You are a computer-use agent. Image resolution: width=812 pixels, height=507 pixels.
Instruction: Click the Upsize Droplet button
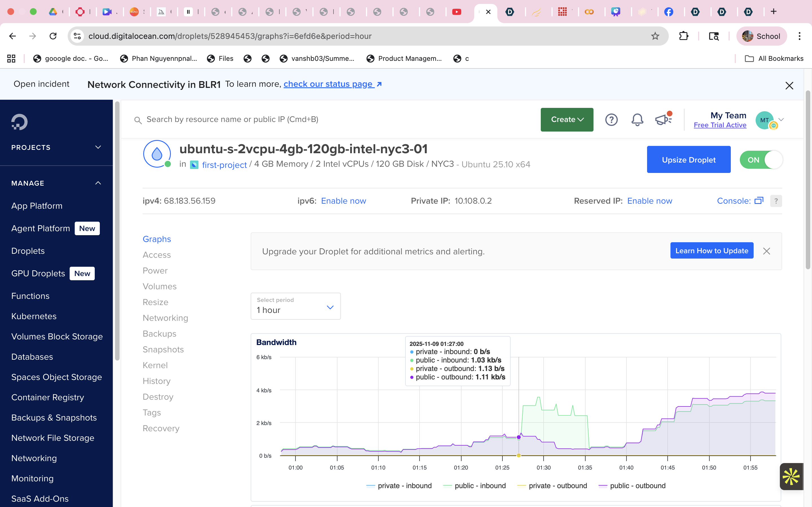688,160
